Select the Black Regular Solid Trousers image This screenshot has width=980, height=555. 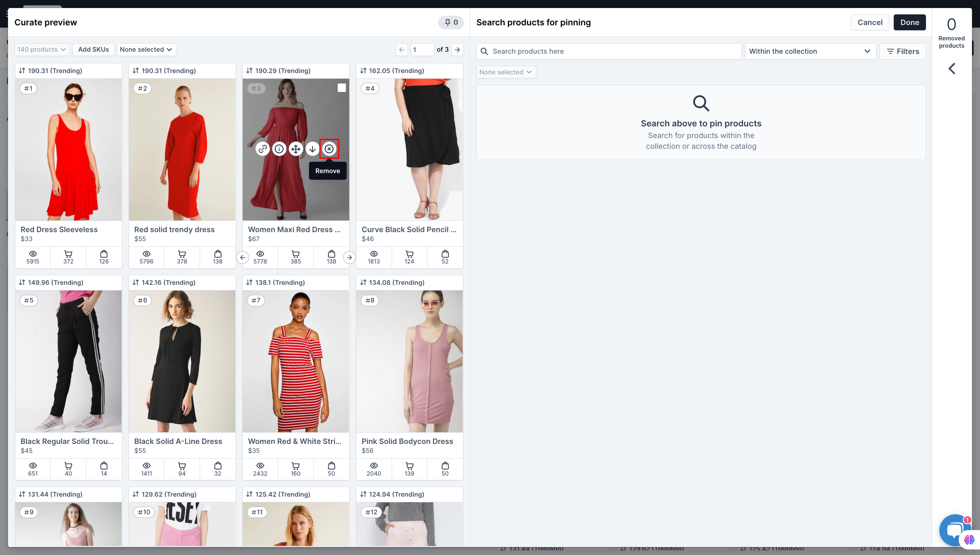pos(69,361)
